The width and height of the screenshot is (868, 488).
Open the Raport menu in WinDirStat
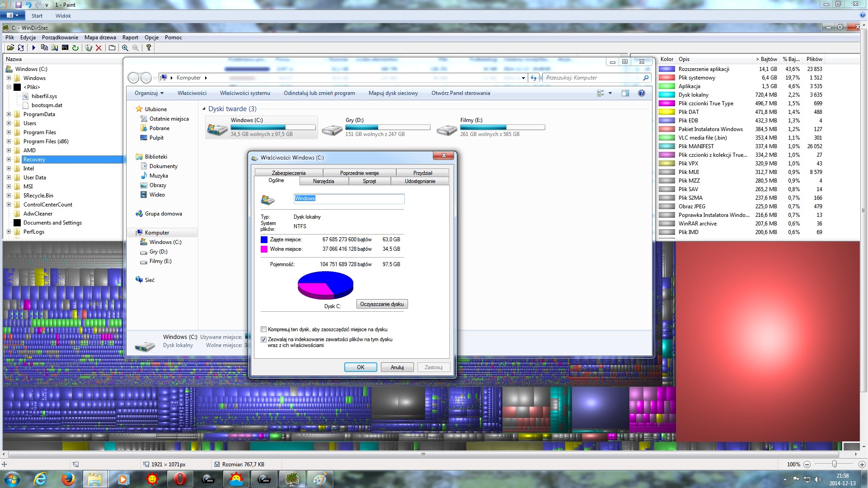pyautogui.click(x=130, y=38)
